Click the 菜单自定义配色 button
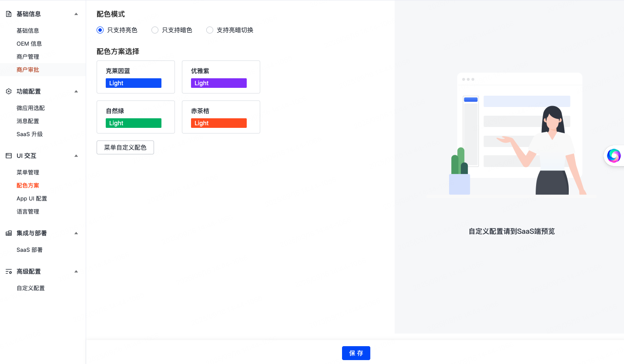Viewport: 624px width, 364px height. (x=125, y=147)
